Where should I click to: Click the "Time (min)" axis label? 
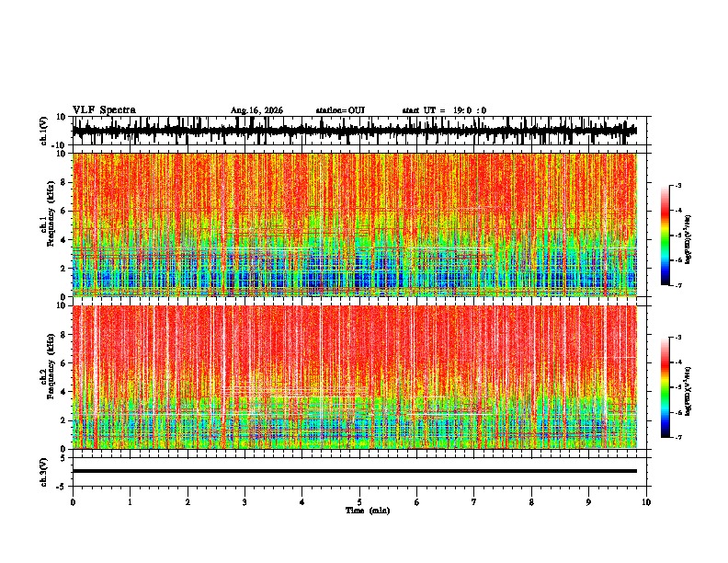(x=368, y=511)
